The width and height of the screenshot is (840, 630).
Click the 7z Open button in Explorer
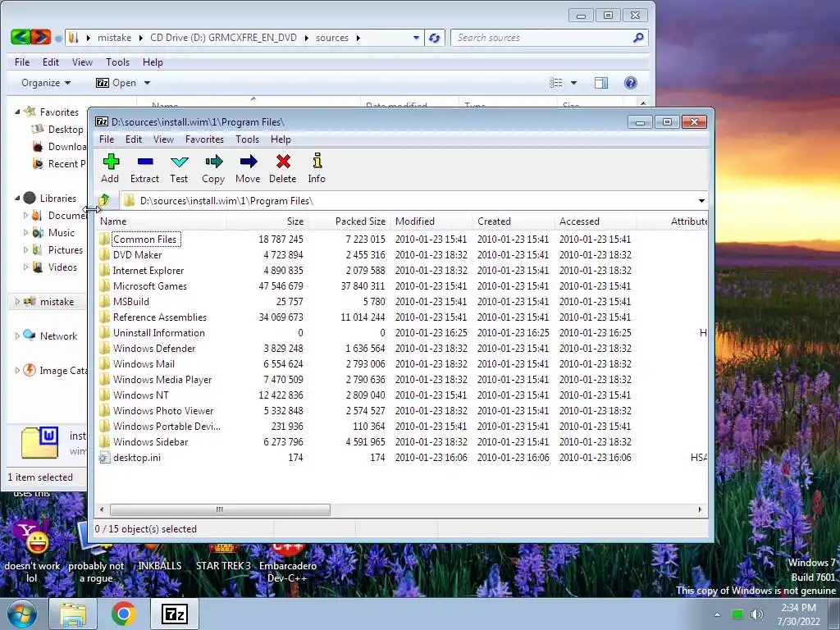[x=116, y=83]
